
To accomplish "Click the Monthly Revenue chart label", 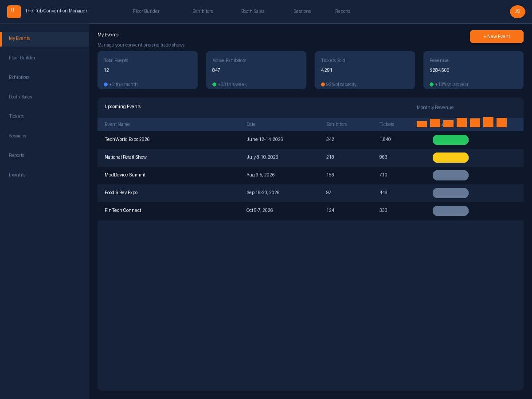I will pos(435,108).
